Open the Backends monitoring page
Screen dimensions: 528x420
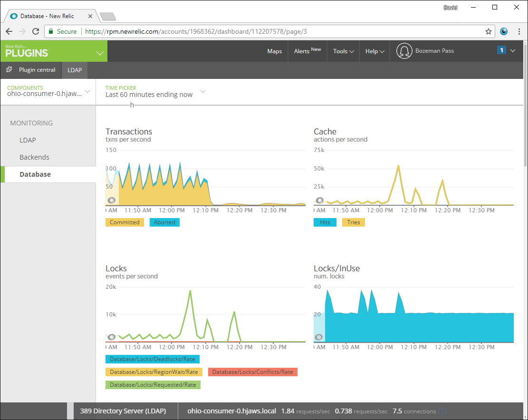(34, 157)
